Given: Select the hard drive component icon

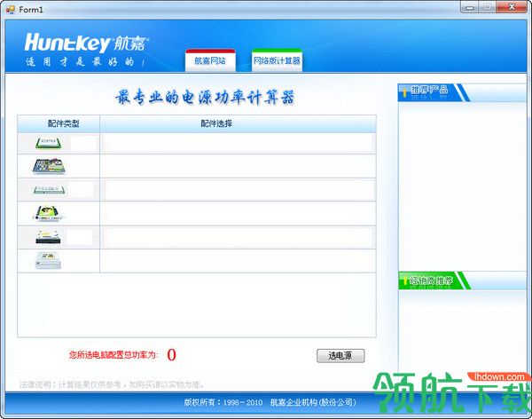Looking at the screenshot, I should [x=48, y=237].
